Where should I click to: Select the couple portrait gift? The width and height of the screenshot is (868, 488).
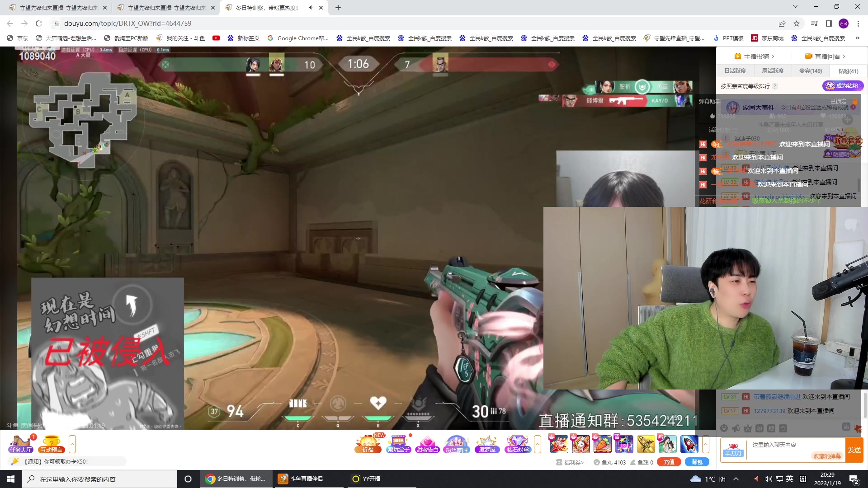coord(667,444)
